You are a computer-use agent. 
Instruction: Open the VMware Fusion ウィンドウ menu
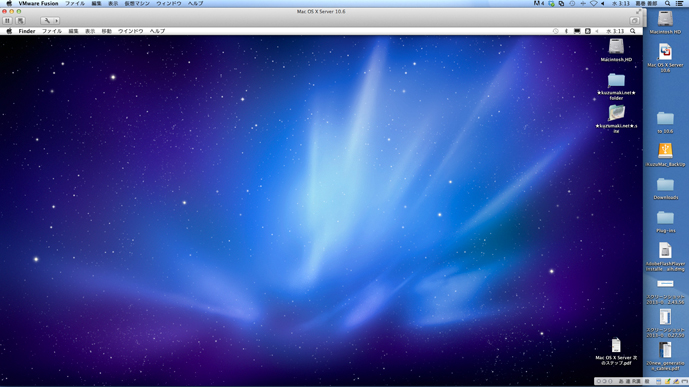click(x=169, y=4)
